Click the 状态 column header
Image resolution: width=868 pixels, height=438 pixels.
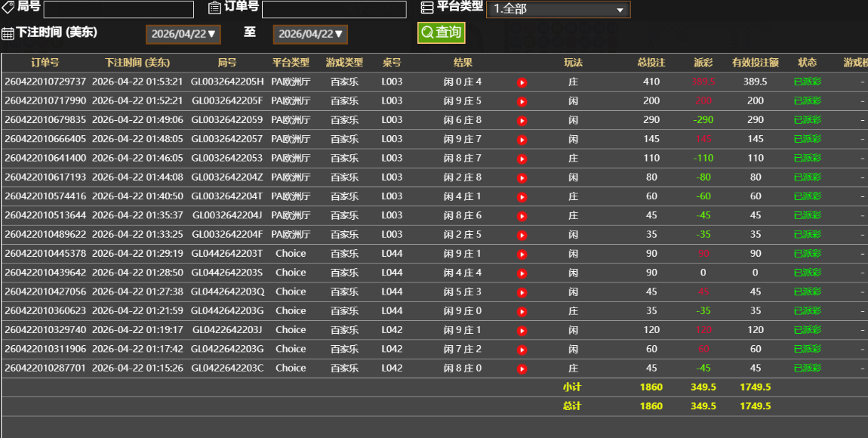pyautogui.click(x=807, y=63)
